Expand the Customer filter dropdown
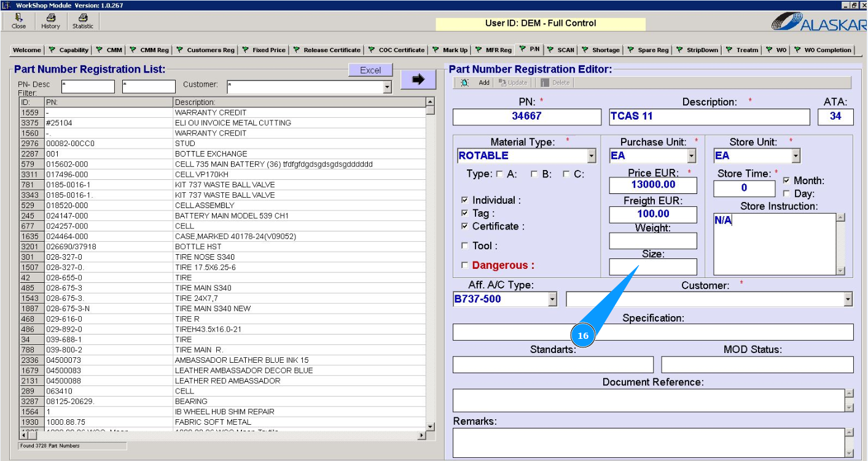The image size is (868, 461). pyautogui.click(x=387, y=87)
